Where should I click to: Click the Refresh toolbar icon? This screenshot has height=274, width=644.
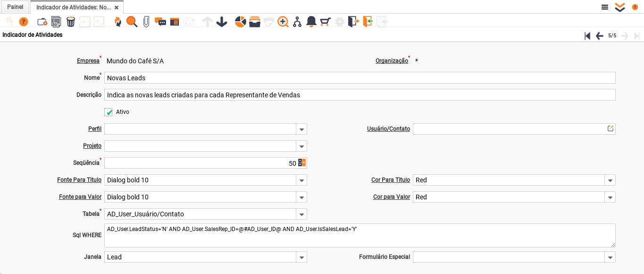(117, 22)
